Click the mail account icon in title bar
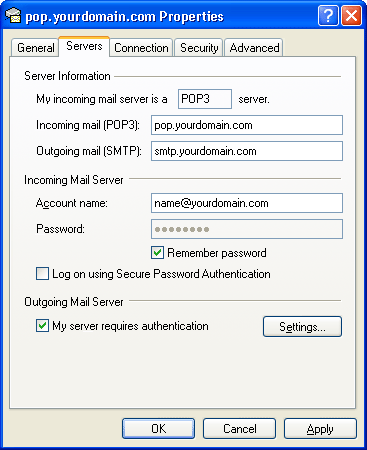The image size is (367, 450). tap(13, 15)
